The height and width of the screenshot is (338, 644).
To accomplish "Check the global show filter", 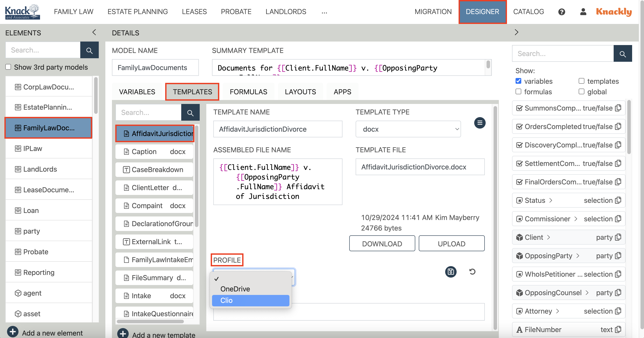I will 581,92.
